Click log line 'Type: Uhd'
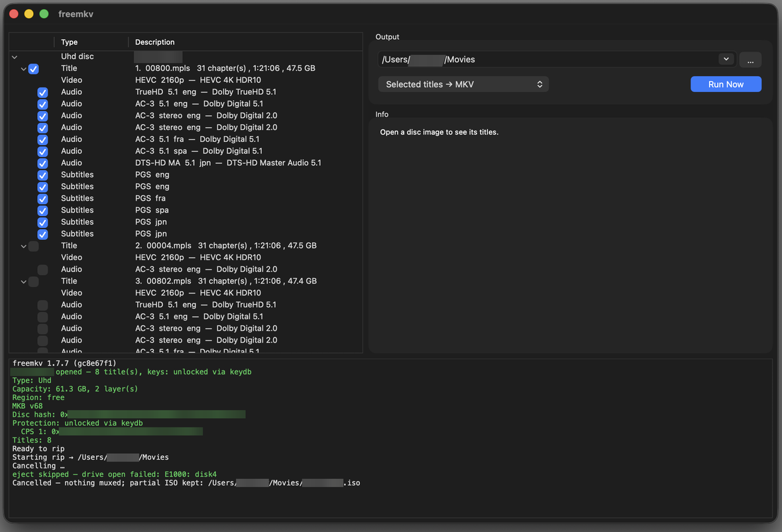This screenshot has width=782, height=532. 32,380
